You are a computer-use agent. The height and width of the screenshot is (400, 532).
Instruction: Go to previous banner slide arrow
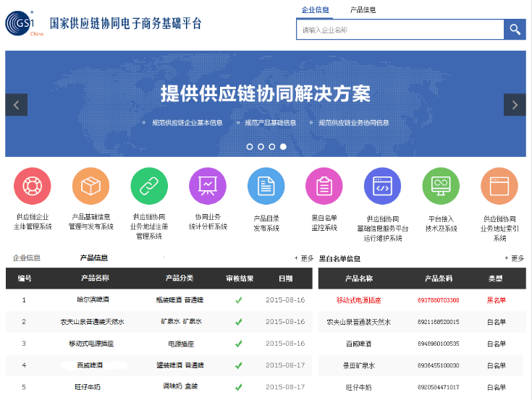pos(16,105)
